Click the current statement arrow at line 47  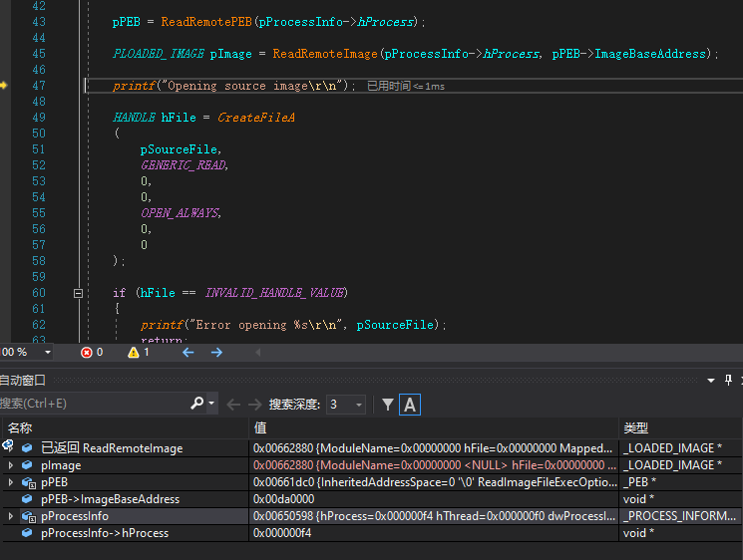coord(4,86)
